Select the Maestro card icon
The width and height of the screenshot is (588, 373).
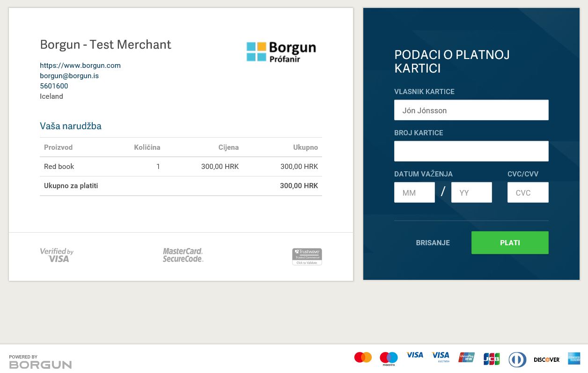[389, 358]
